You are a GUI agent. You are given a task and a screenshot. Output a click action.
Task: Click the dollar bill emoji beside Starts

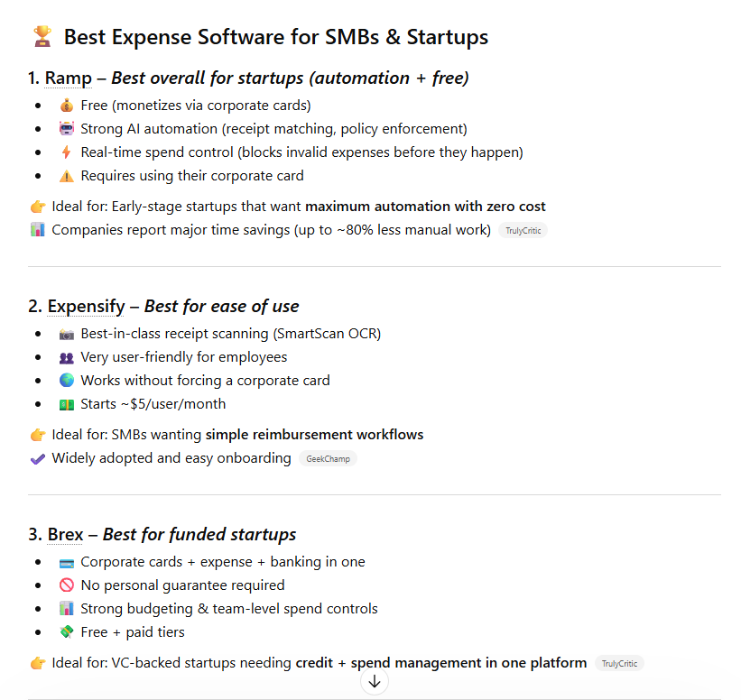click(x=66, y=404)
